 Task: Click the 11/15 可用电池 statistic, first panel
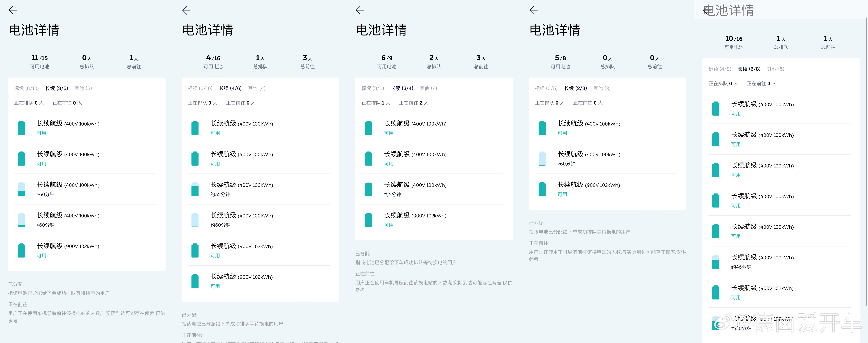click(x=39, y=61)
